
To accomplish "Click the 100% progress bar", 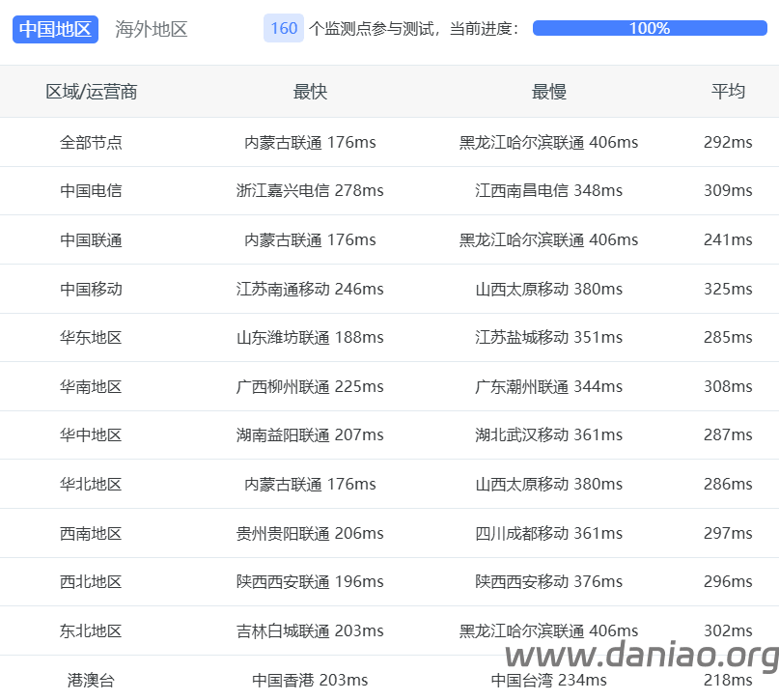I will coord(649,29).
